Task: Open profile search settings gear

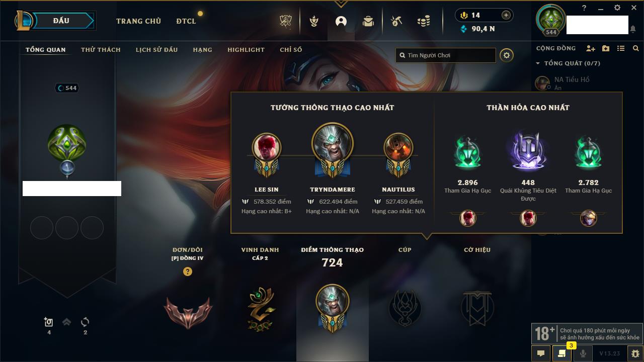Action: tap(507, 55)
